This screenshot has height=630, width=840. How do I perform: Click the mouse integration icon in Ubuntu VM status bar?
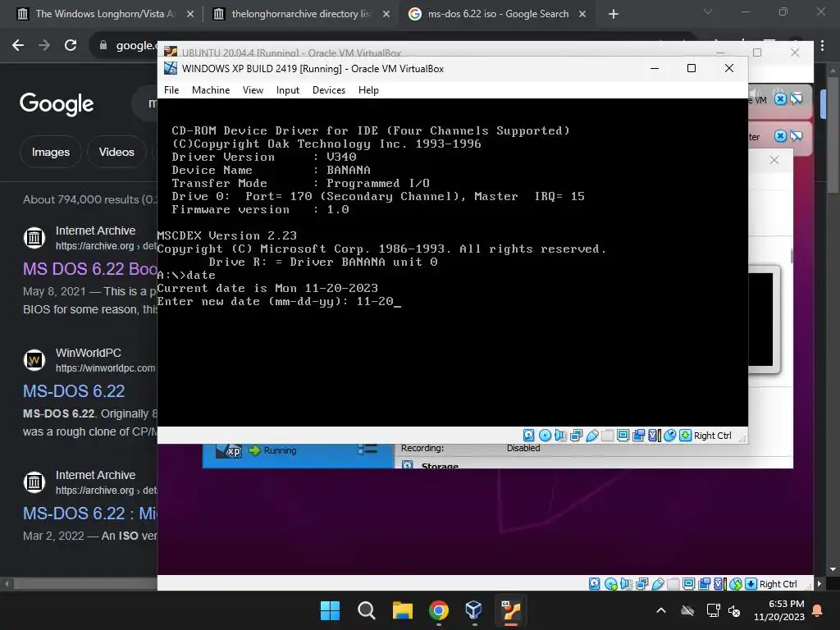736,584
